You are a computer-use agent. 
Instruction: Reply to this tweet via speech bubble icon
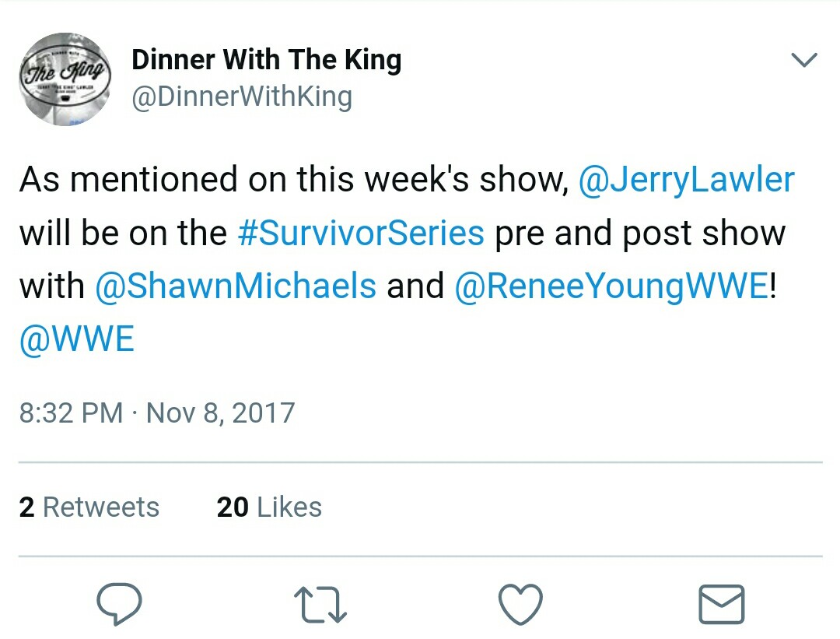pyautogui.click(x=119, y=605)
